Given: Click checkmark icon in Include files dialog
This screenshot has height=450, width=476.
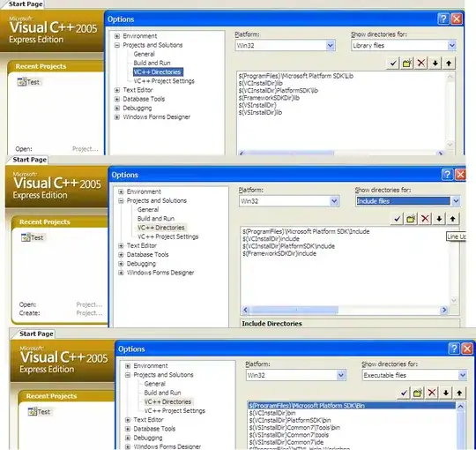Looking at the screenshot, I should pos(397,219).
